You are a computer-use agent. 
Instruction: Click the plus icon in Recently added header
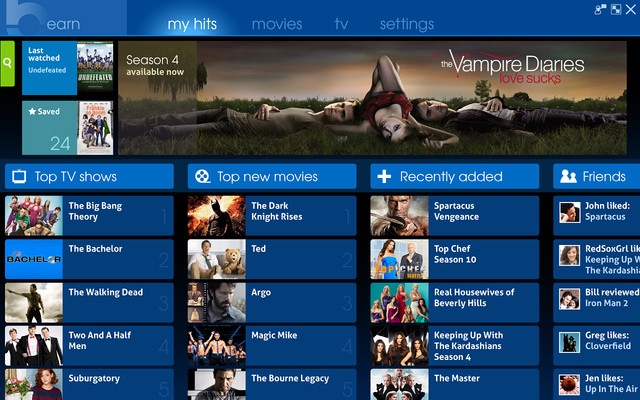[384, 177]
